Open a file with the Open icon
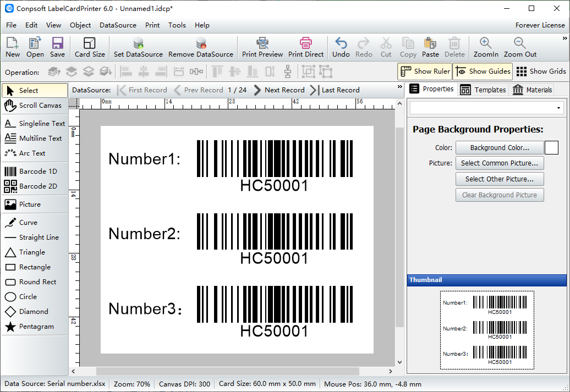This screenshot has width=570, height=392. pos(35,47)
